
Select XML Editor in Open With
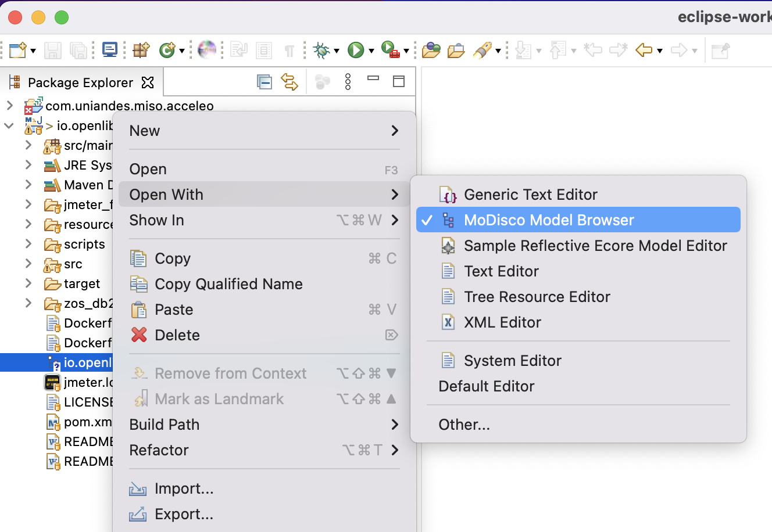[x=578, y=322]
